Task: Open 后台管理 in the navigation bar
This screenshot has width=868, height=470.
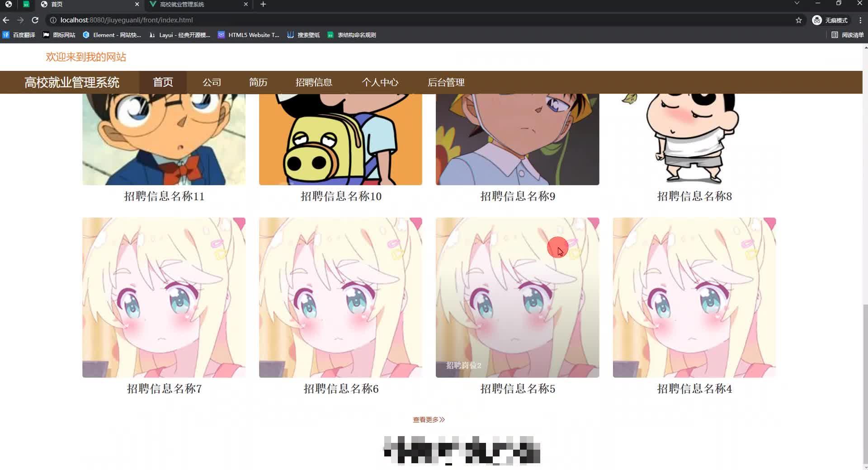Action: pos(446,82)
